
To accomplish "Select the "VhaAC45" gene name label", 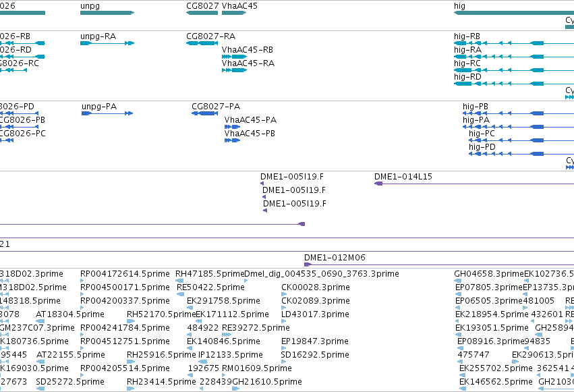I will pos(239,6).
